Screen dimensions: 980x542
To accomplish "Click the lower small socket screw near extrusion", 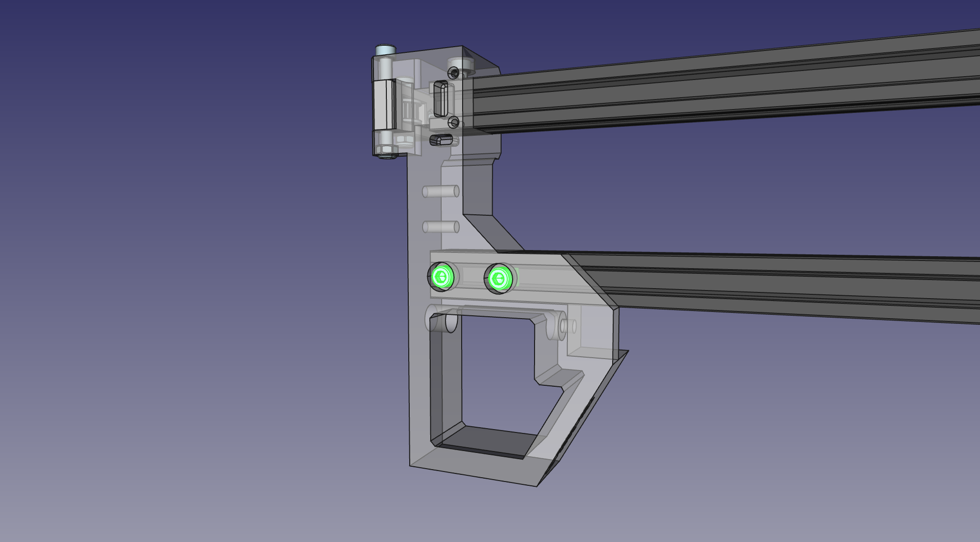I will tap(454, 123).
